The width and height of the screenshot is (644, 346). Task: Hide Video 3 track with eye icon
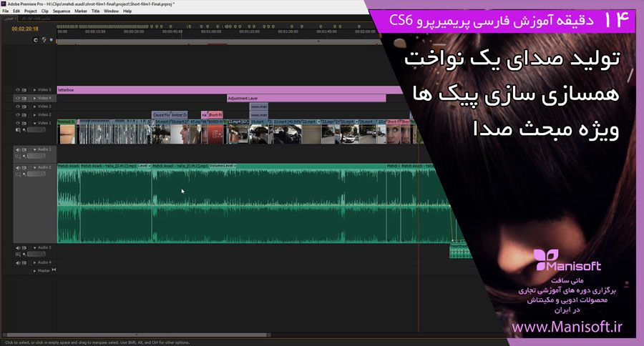[x=18, y=107]
